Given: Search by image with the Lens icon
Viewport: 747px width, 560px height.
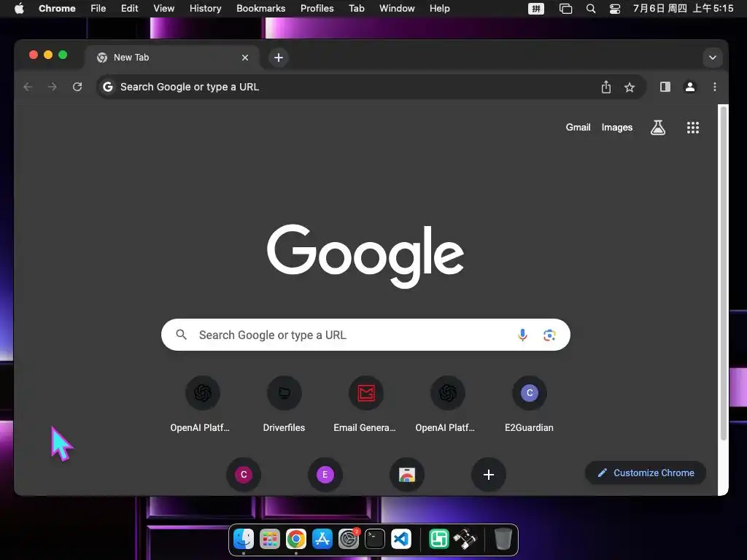Looking at the screenshot, I should 549,335.
